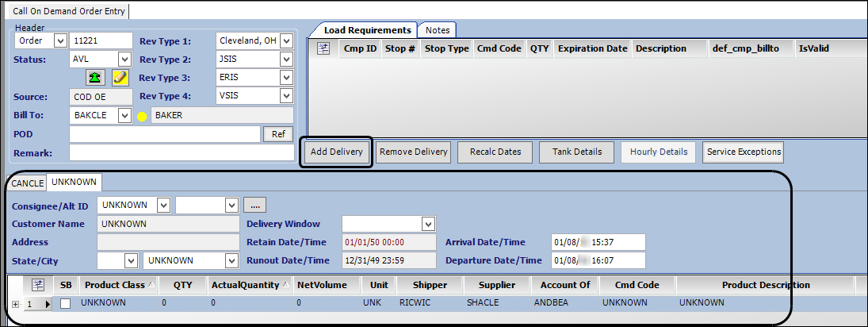The image size is (868, 327).
Task: Click the yellow pencil edit icon
Action: pos(119,77)
